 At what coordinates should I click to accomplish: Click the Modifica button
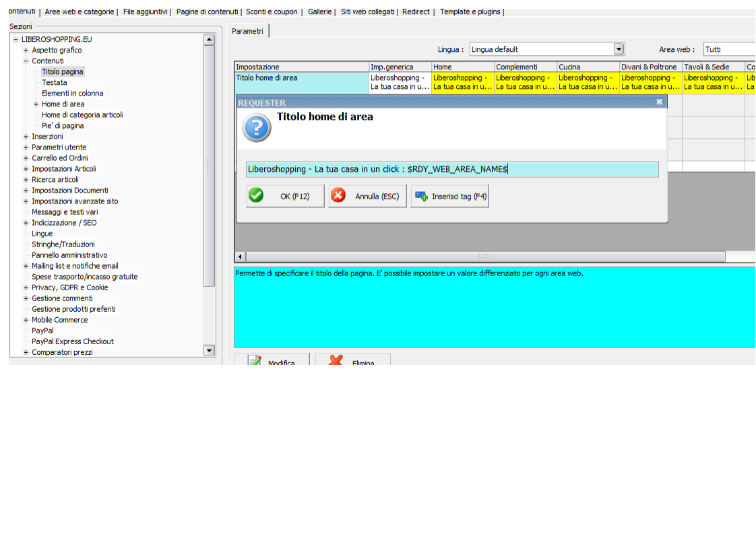click(x=272, y=360)
